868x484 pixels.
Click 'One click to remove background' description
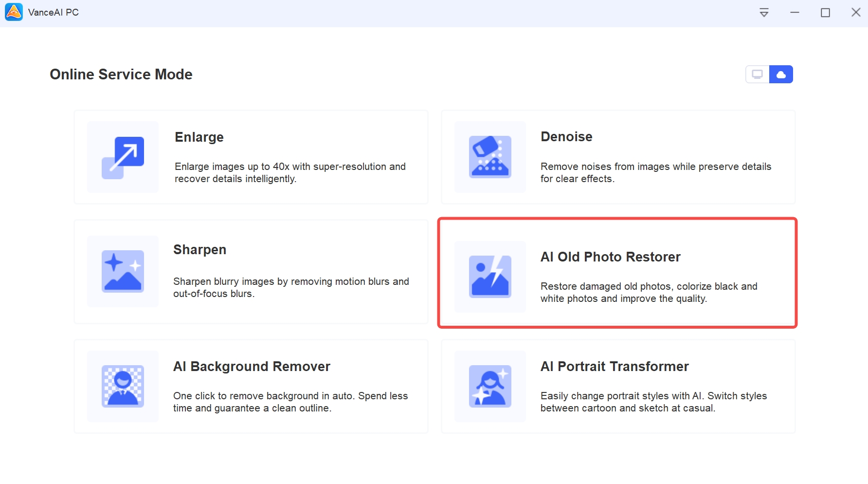pyautogui.click(x=290, y=402)
